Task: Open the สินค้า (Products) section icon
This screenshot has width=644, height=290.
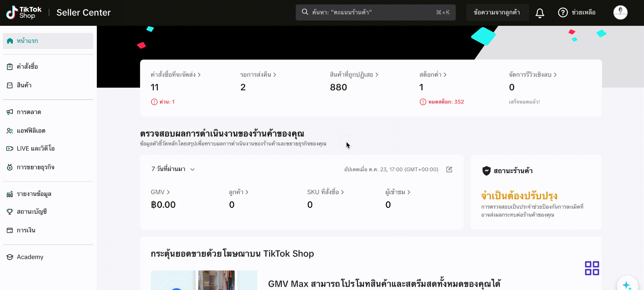Action: 9,85
